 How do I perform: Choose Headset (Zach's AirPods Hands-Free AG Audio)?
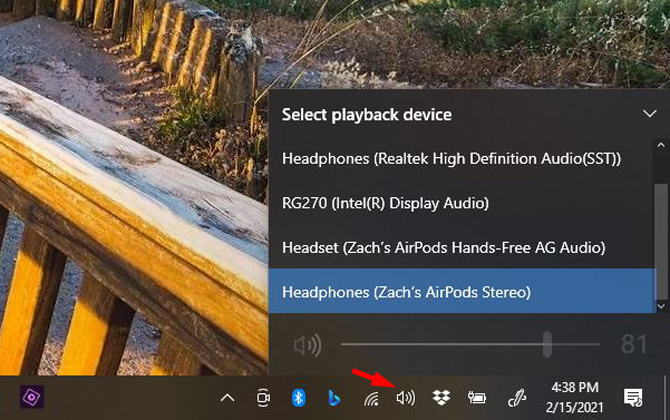click(462, 248)
